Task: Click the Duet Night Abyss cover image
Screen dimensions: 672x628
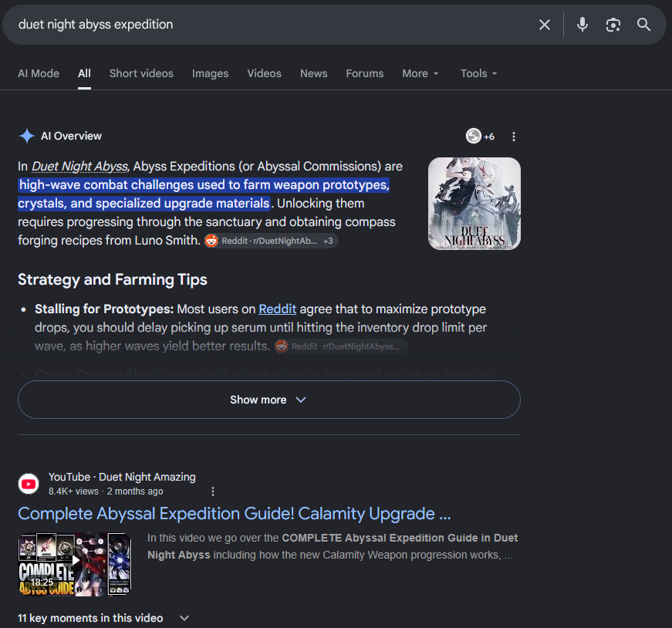Action: [x=474, y=204]
